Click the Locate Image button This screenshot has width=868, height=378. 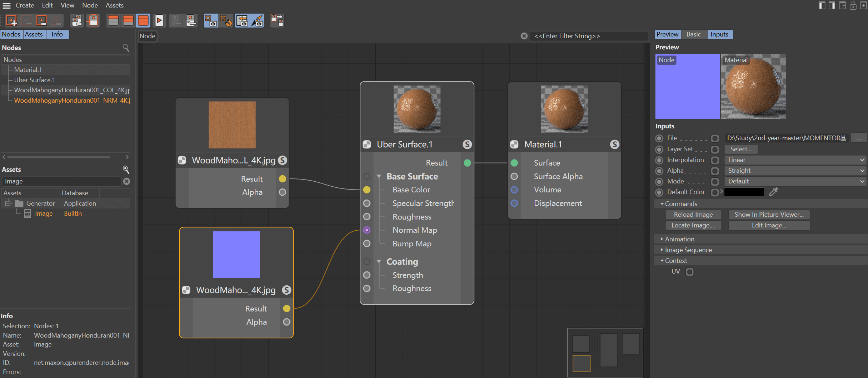click(x=693, y=225)
